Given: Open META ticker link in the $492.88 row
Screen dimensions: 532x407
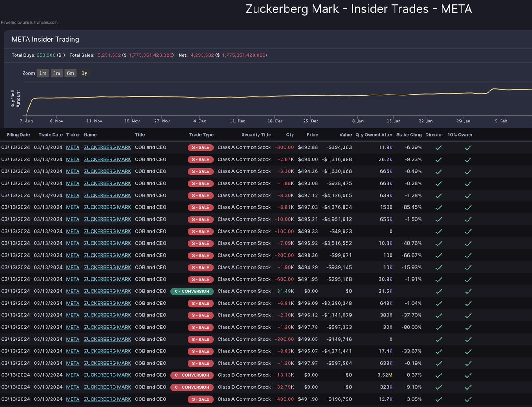Looking at the screenshot, I should point(73,147).
